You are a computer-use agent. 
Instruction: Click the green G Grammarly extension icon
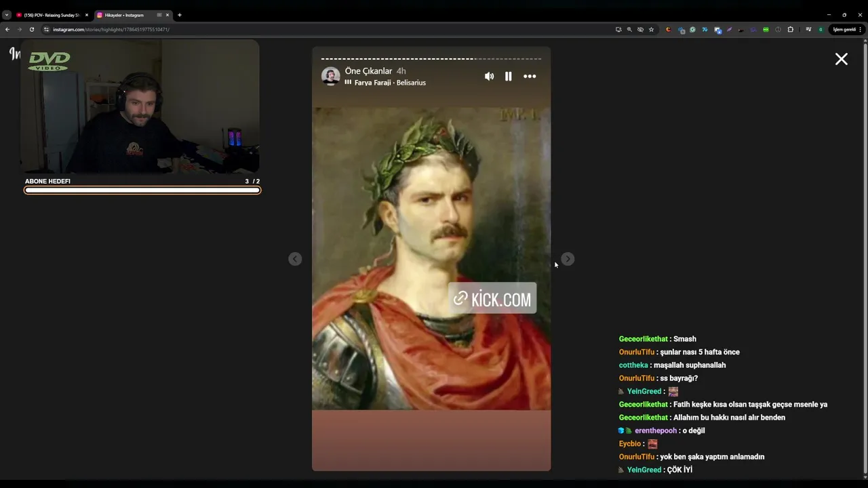pos(692,29)
